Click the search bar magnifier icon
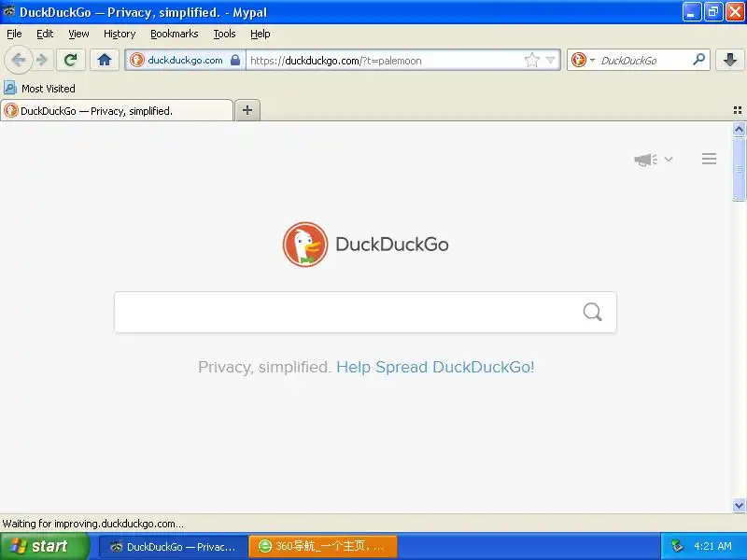 [x=698, y=60]
